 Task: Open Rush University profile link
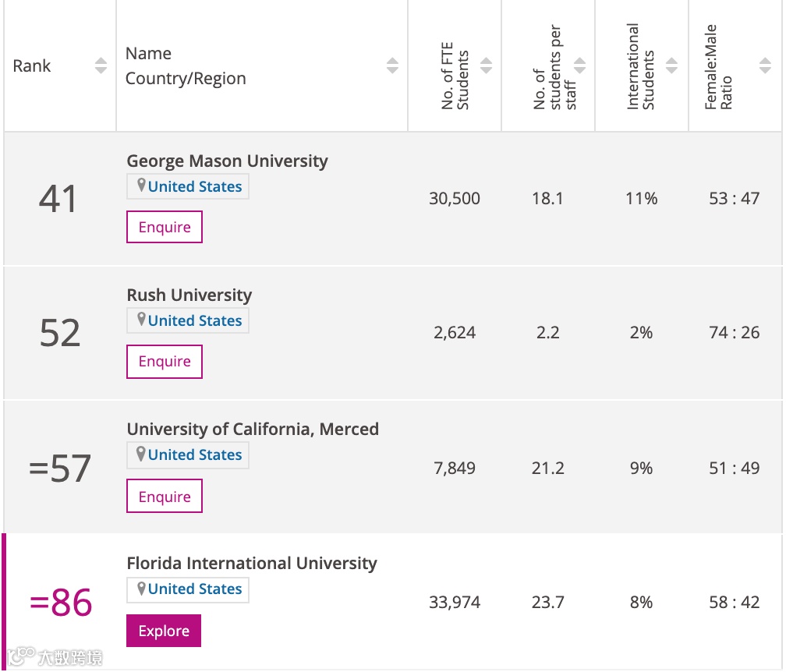[x=189, y=295]
